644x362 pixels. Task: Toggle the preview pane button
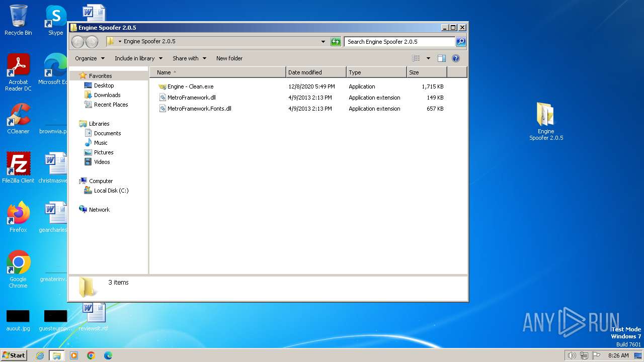pos(442,58)
